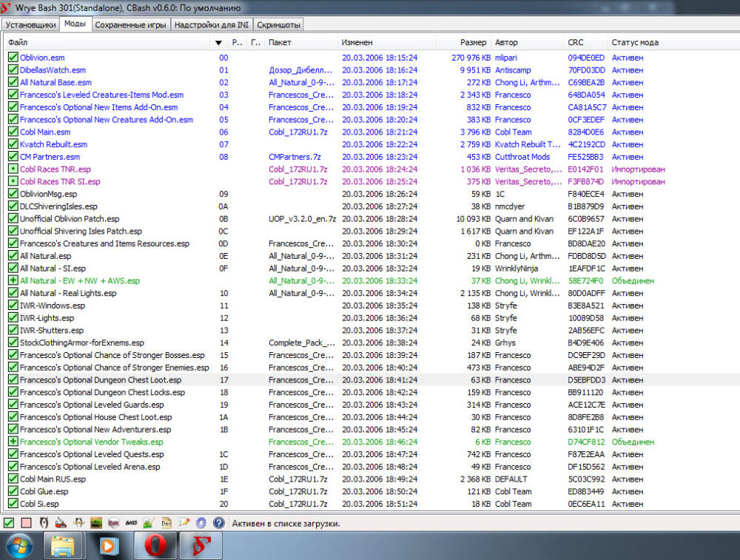
Task: Toggle the DibellasWatch.esm checkbox
Action: 13,70
